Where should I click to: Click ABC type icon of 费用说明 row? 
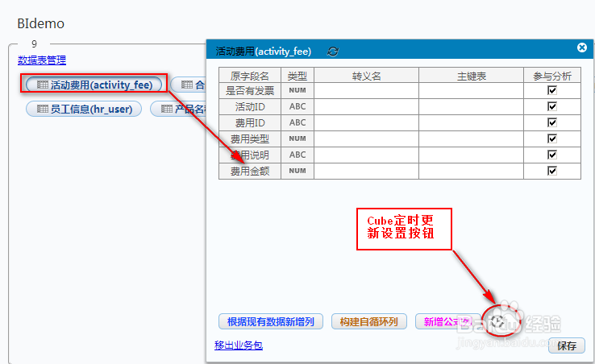[297, 155]
